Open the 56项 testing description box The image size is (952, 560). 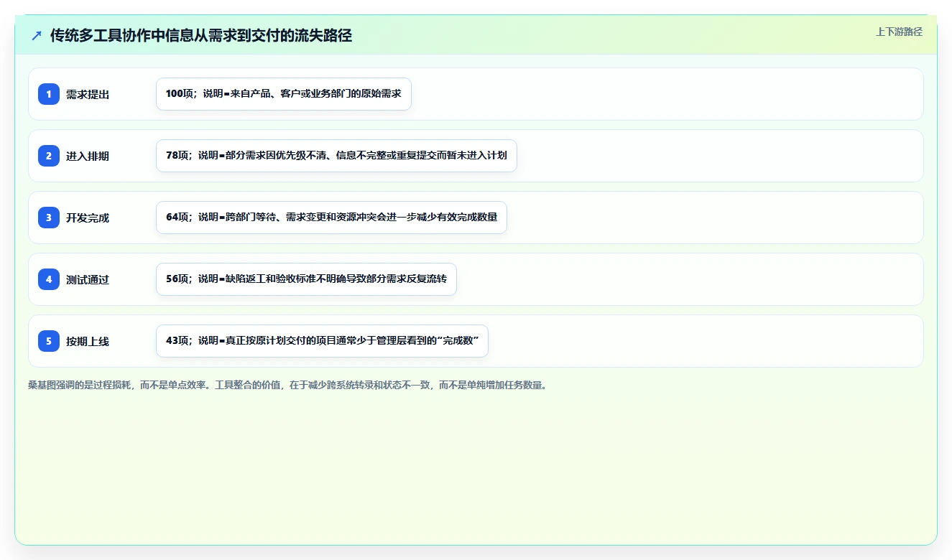tap(306, 279)
